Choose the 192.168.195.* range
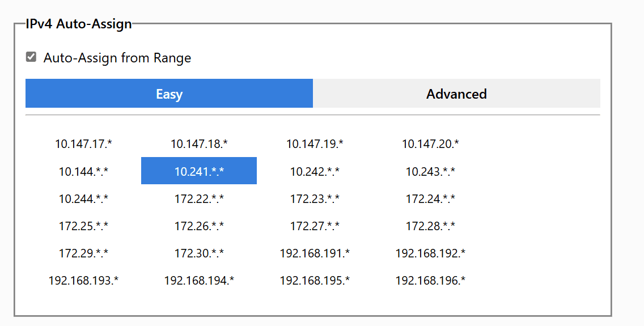644x326 pixels. (315, 280)
